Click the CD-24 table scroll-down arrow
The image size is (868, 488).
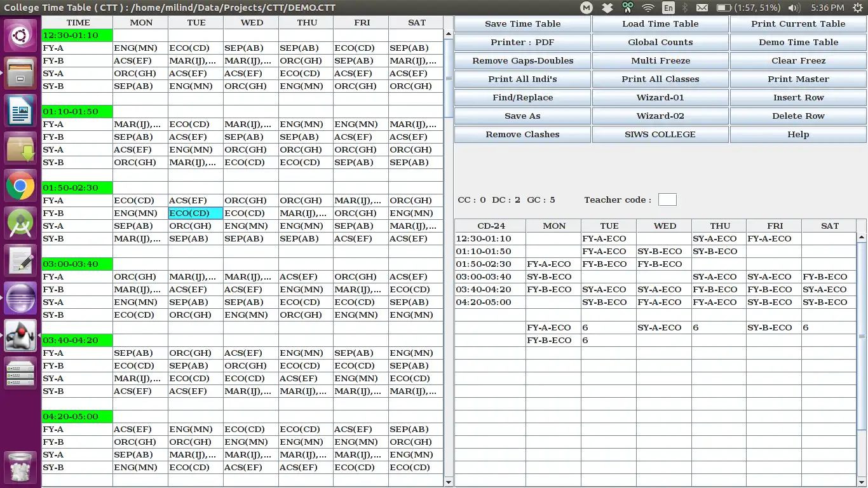point(862,482)
